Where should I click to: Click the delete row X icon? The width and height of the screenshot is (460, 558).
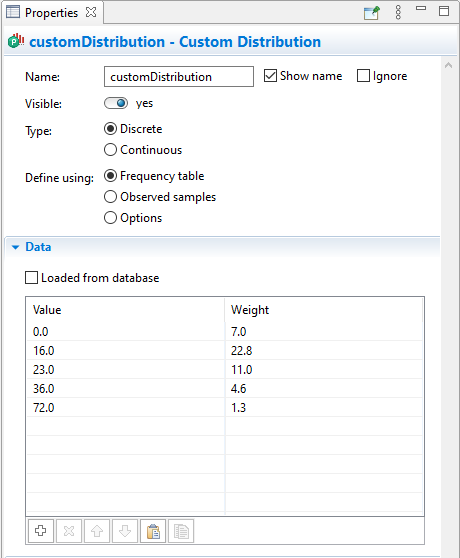(69, 531)
